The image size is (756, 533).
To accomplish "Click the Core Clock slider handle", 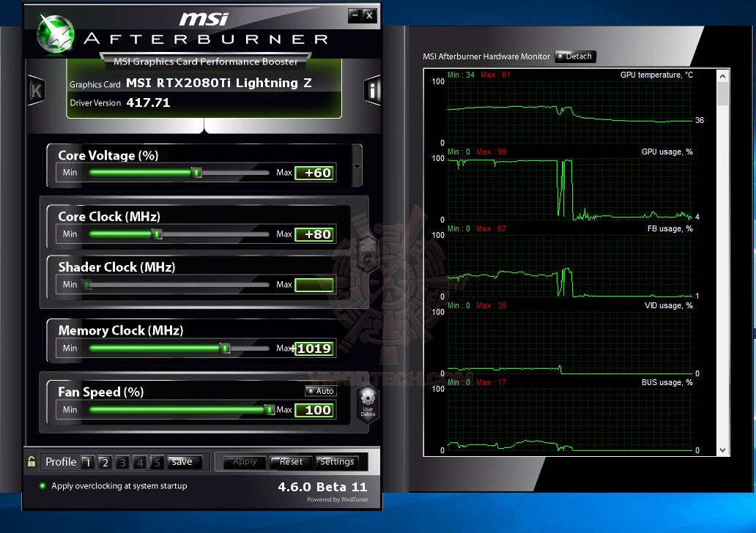I will coord(157,234).
